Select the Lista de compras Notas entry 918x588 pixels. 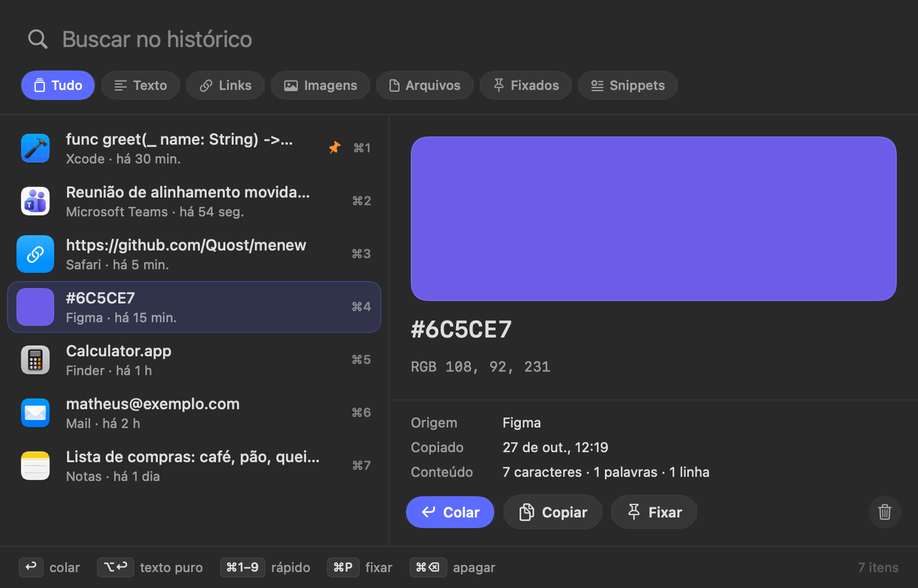click(x=194, y=466)
